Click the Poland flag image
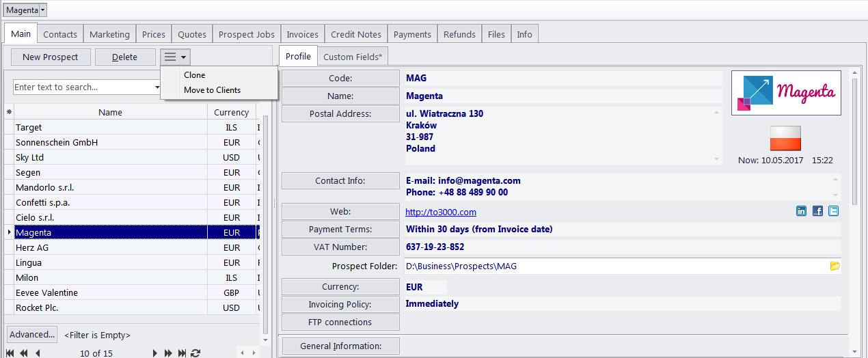 tap(785, 139)
